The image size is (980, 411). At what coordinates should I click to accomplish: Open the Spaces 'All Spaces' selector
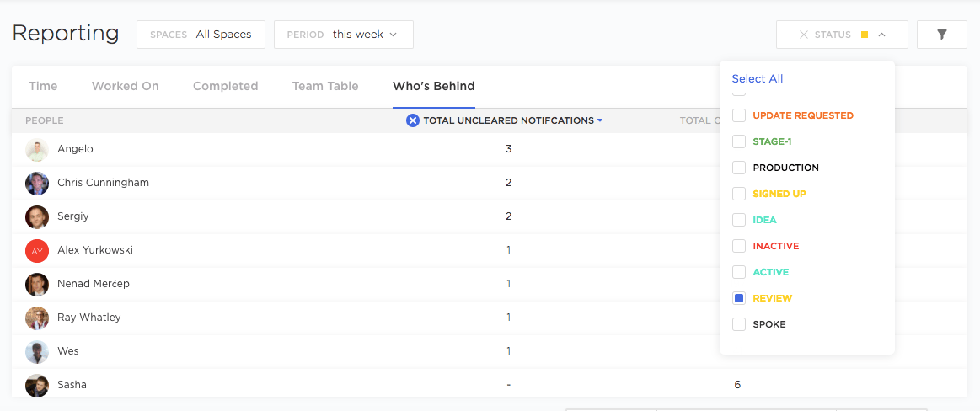pyautogui.click(x=201, y=35)
